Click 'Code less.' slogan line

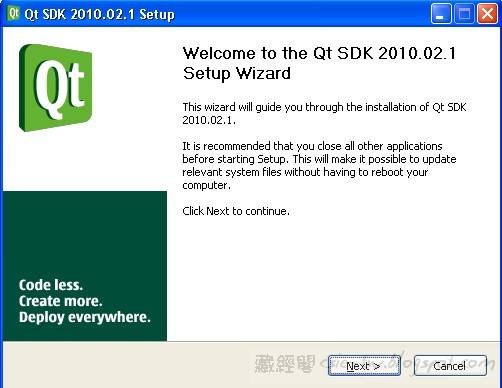(51, 285)
